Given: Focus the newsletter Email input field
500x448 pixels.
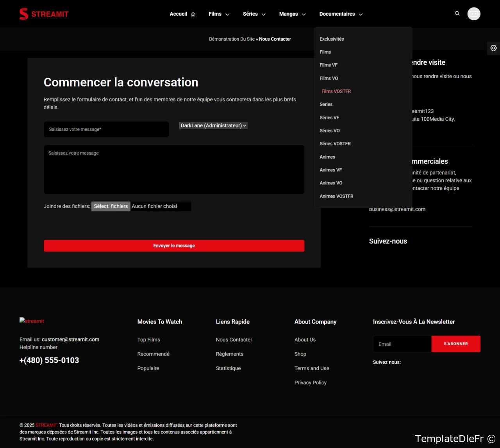Looking at the screenshot, I should 402,344.
